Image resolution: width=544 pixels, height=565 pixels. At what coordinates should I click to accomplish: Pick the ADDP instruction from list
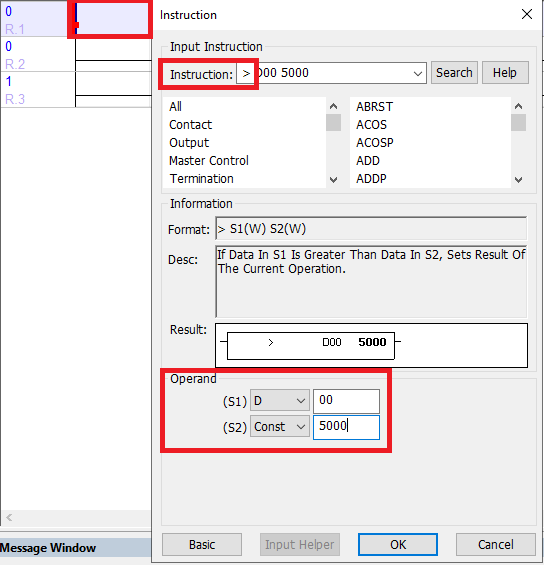[371, 179]
